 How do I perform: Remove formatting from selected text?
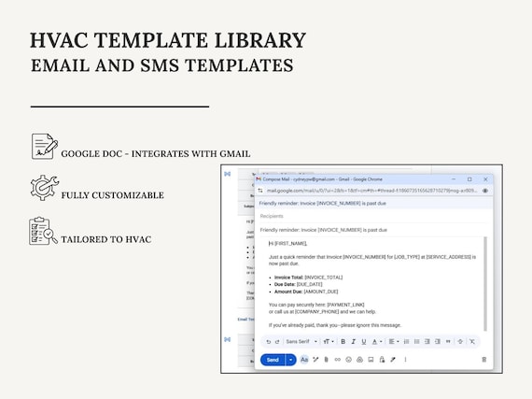click(x=472, y=342)
